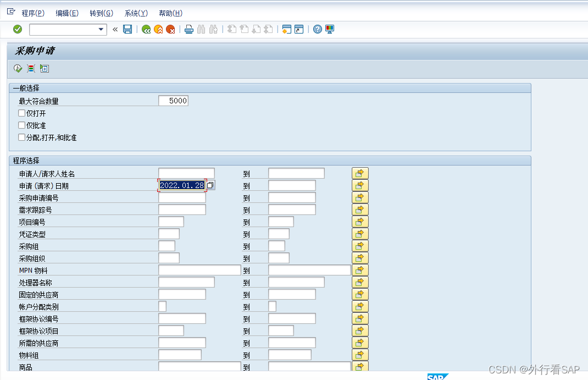Viewport: 588px width, 380px height.
Task: Click multiple selection button for 物料组
Action: [x=360, y=355]
